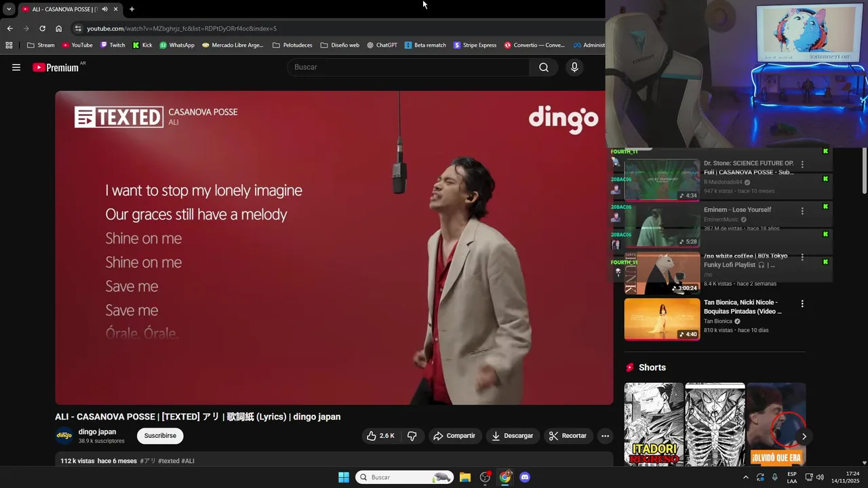Click Recortar clip button
Image resolution: width=868 pixels, height=488 pixels.
coord(568,436)
